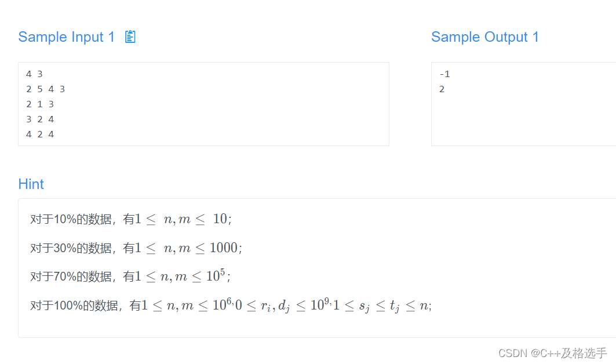
Task: Select the first input line "4 3"
Action: coord(34,74)
